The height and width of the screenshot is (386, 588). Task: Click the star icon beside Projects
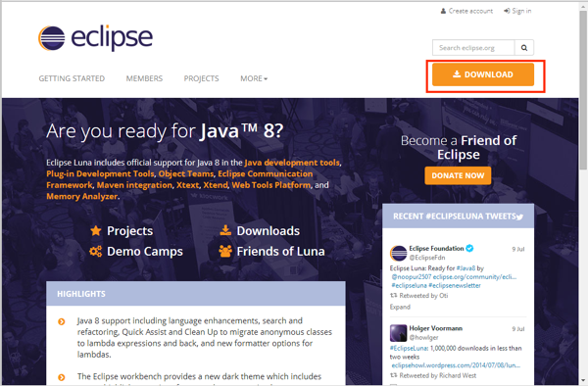click(96, 230)
